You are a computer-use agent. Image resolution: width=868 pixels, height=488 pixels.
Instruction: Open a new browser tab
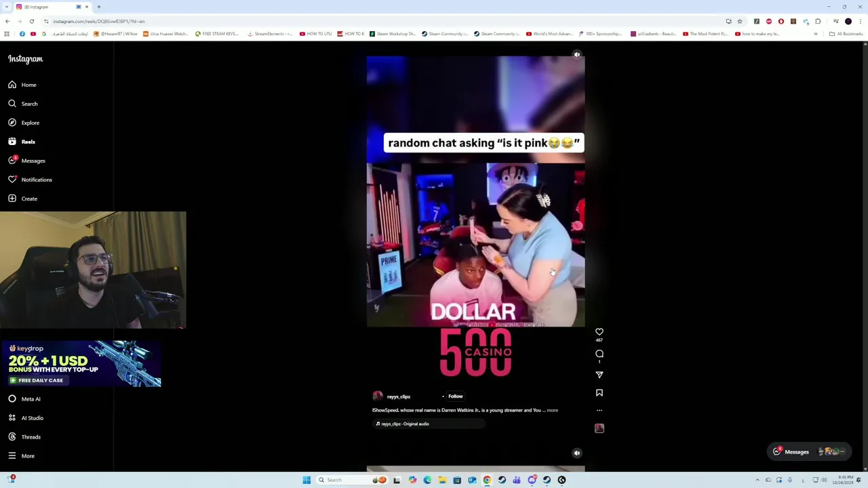(x=98, y=7)
